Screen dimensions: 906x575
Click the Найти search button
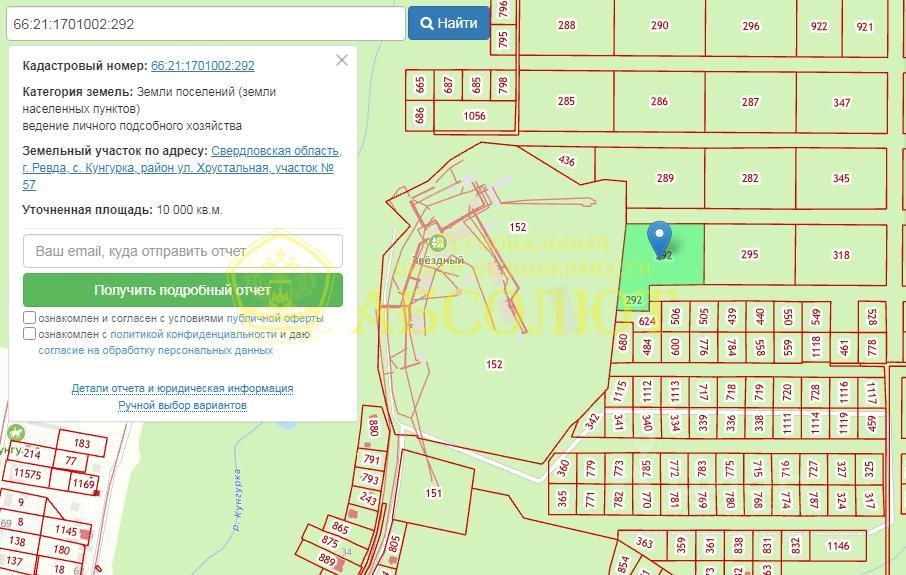click(449, 23)
